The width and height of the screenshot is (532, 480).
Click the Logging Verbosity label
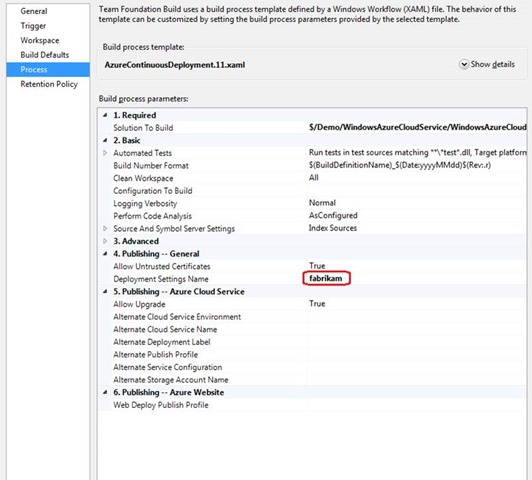click(x=145, y=204)
